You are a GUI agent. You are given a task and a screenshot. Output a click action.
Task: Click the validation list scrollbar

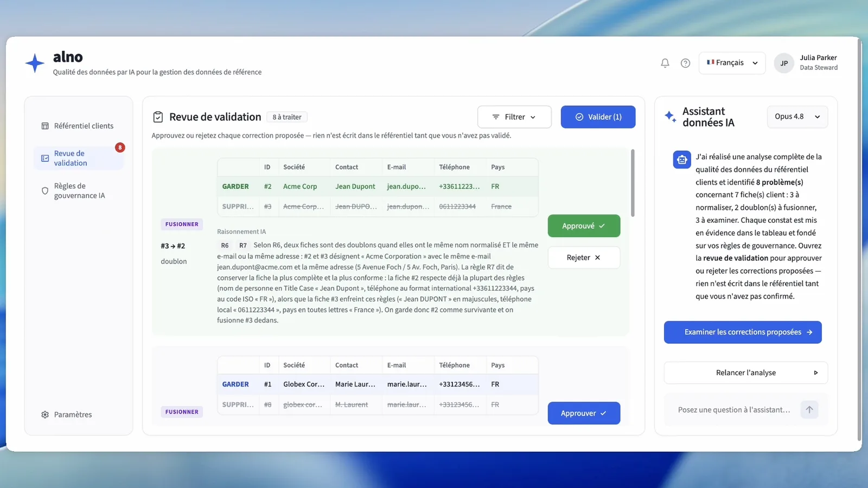pos(633,183)
